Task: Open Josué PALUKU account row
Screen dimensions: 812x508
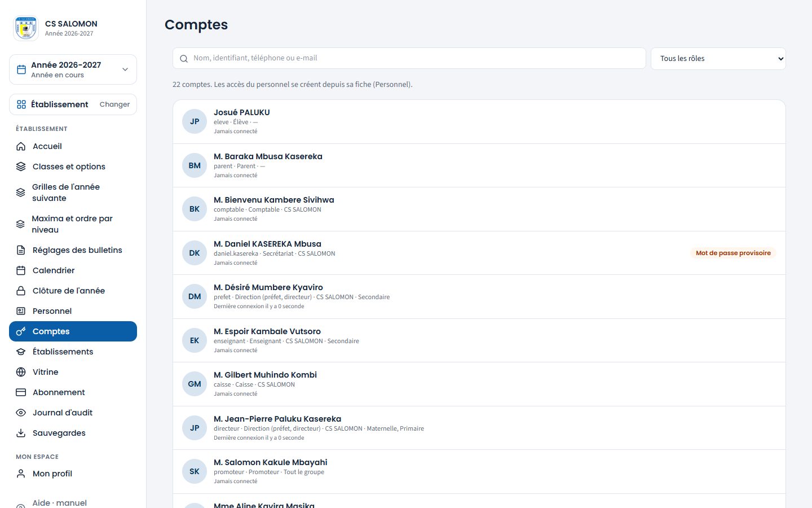Action: pyautogui.click(x=479, y=121)
